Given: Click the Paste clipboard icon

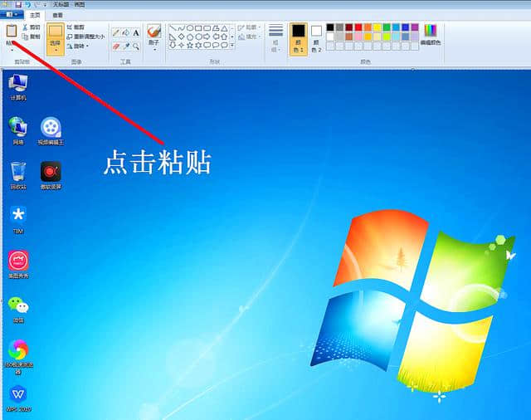Looking at the screenshot, I should tap(11, 32).
